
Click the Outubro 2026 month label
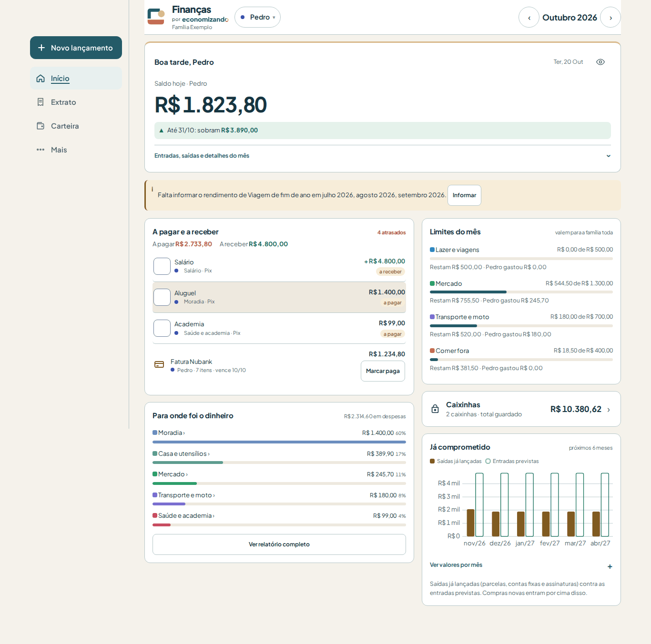pyautogui.click(x=570, y=18)
